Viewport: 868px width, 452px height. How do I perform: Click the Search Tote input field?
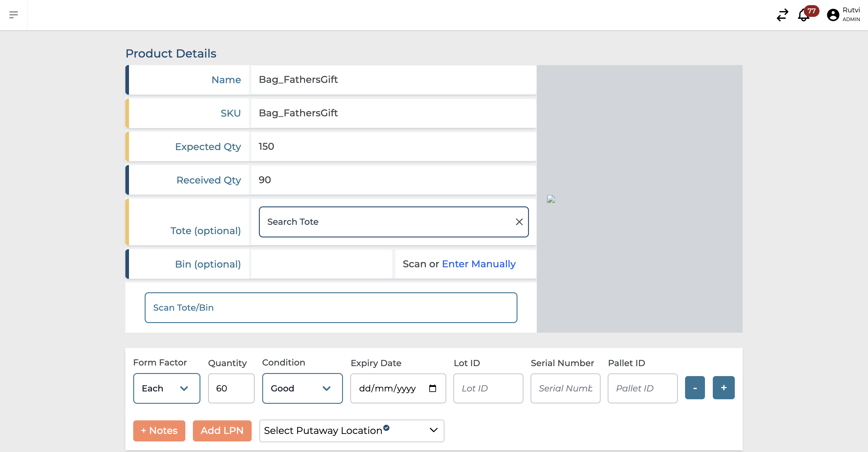[x=393, y=221]
